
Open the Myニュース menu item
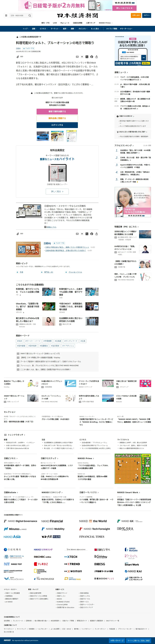tap(65, 23)
